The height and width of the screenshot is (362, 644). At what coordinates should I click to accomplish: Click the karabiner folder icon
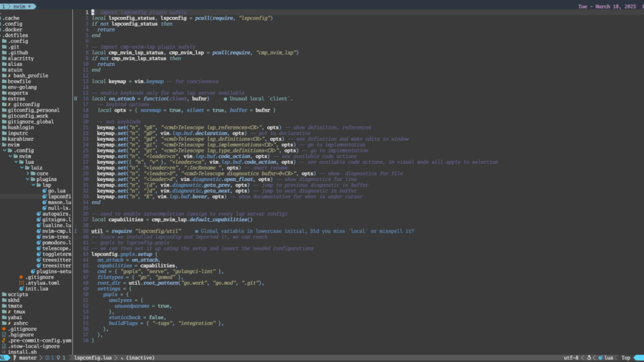click(4, 139)
